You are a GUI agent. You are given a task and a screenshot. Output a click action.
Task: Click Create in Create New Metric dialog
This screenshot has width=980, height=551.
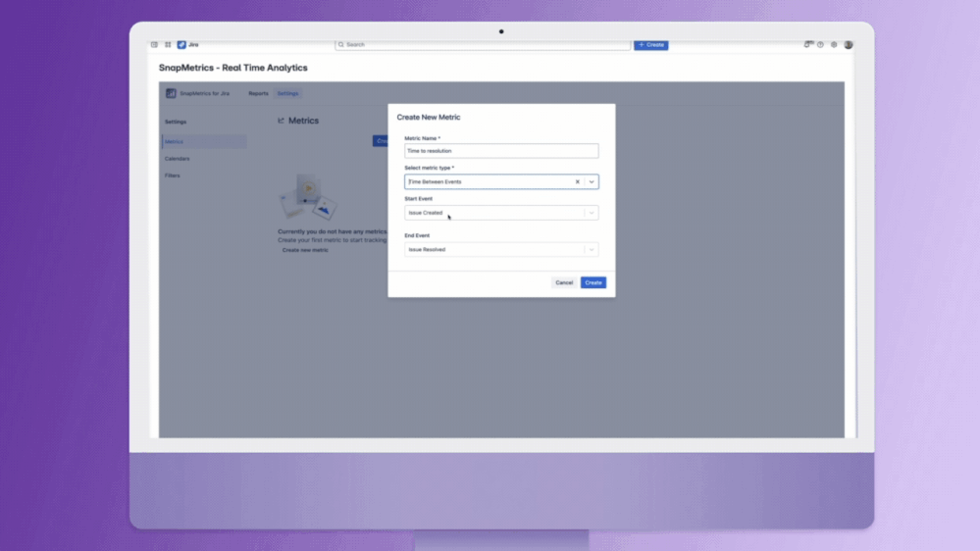593,283
